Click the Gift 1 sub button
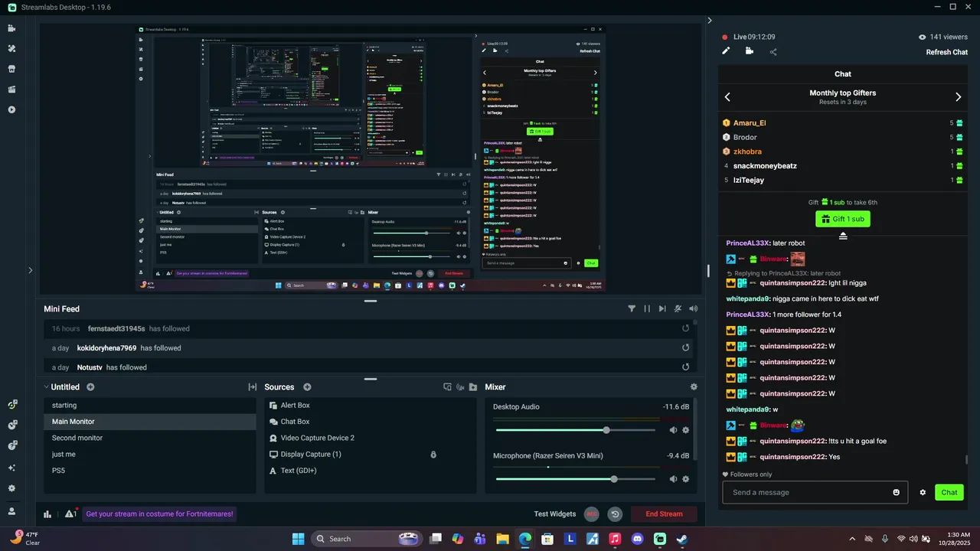This screenshot has height=551, width=980. point(842,219)
